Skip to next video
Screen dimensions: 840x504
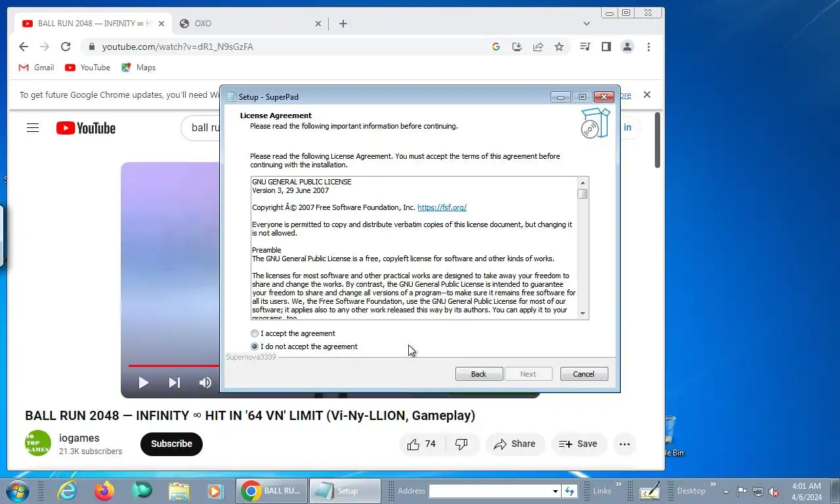[175, 383]
